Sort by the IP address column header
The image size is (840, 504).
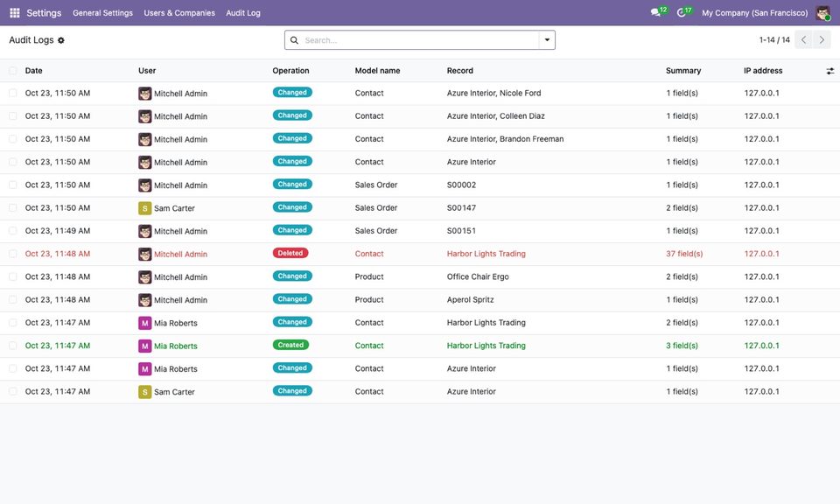pyautogui.click(x=763, y=71)
